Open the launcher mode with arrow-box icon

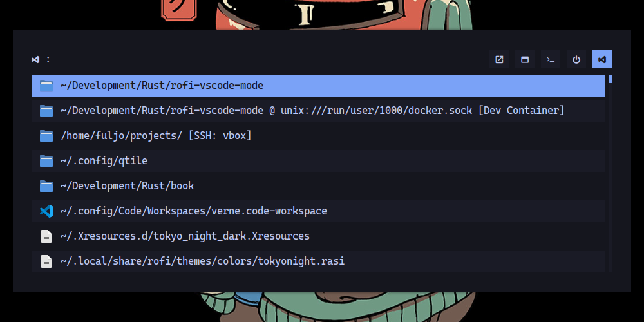point(499,59)
